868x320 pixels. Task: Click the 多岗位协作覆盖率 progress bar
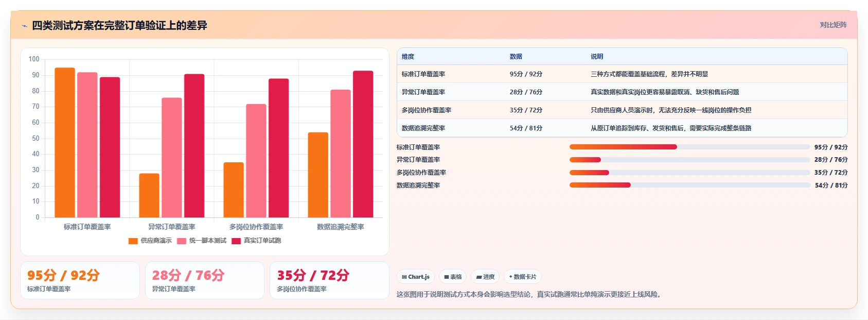689,173
